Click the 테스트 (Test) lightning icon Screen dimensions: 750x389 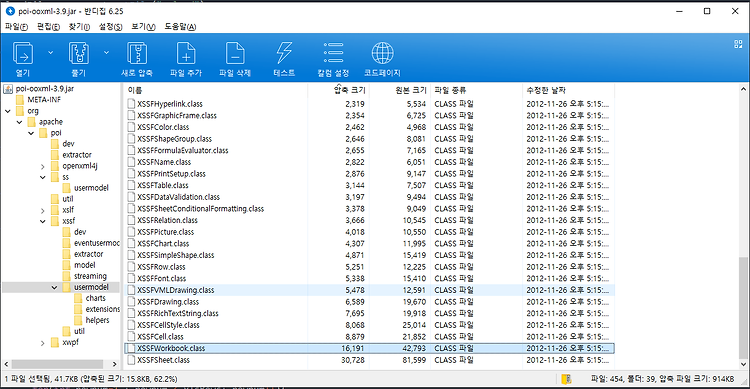[284, 54]
